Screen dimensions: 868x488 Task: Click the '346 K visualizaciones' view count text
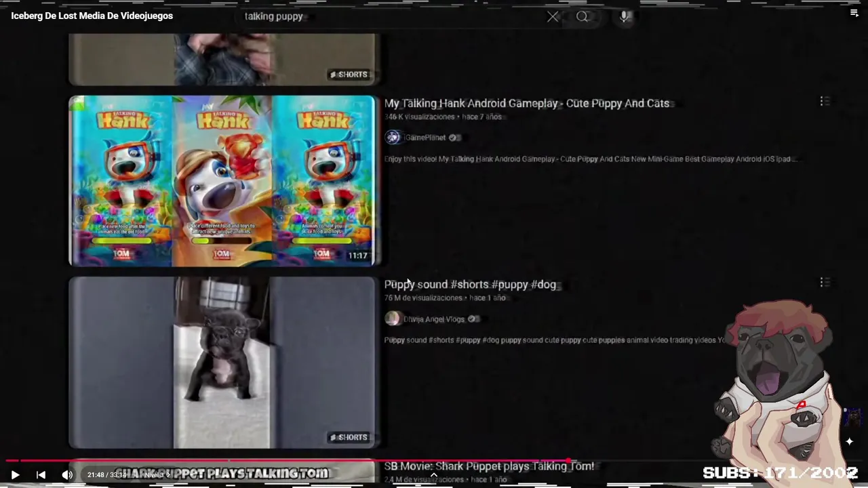point(420,117)
